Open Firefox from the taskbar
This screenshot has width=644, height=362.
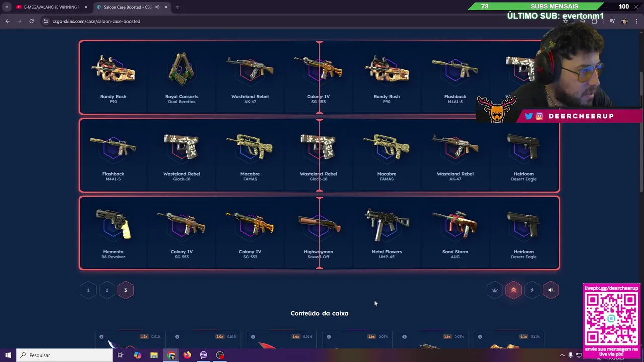[x=187, y=355]
